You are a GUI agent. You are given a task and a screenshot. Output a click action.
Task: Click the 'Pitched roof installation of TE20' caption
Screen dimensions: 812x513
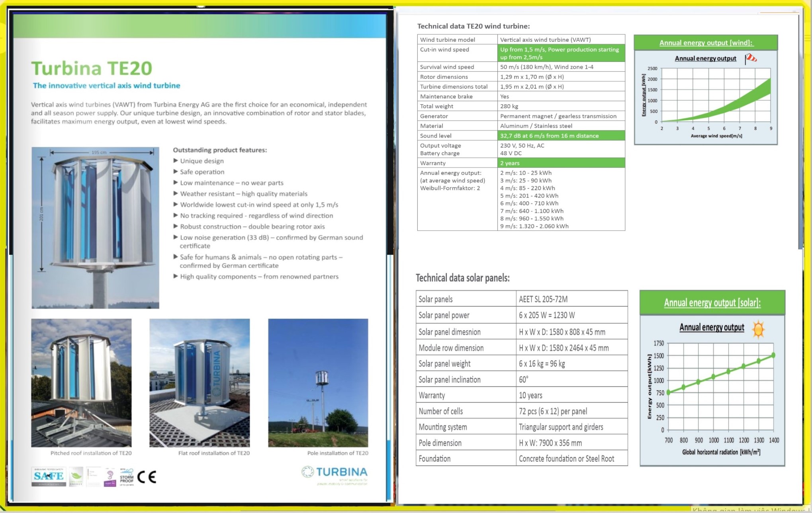pyautogui.click(x=91, y=453)
